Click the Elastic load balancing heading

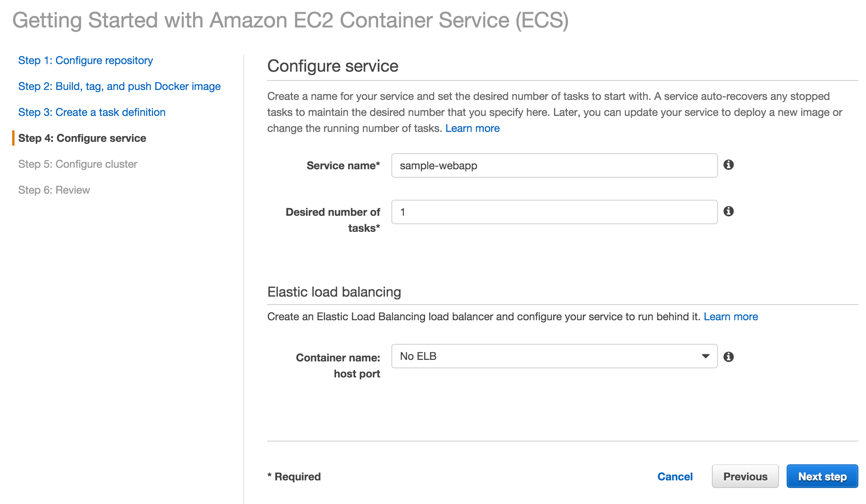click(x=334, y=292)
